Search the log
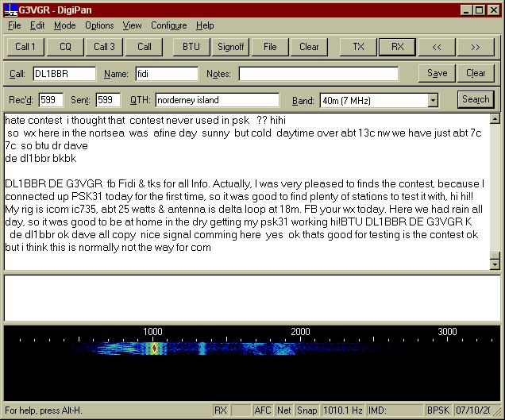This screenshot has height=420, width=505. pyautogui.click(x=476, y=99)
